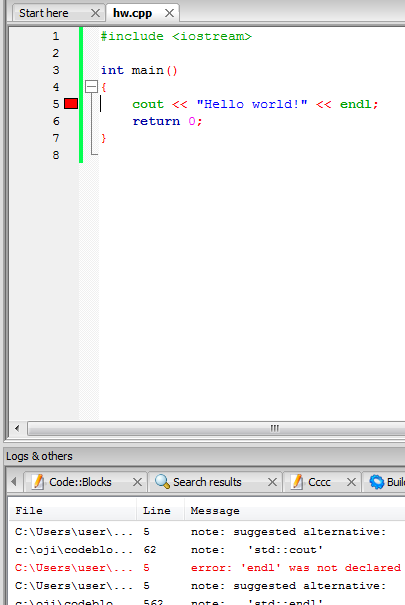The height and width of the screenshot is (605, 405).
Task: Click the "Hello world!" string literal
Action: click(x=252, y=104)
